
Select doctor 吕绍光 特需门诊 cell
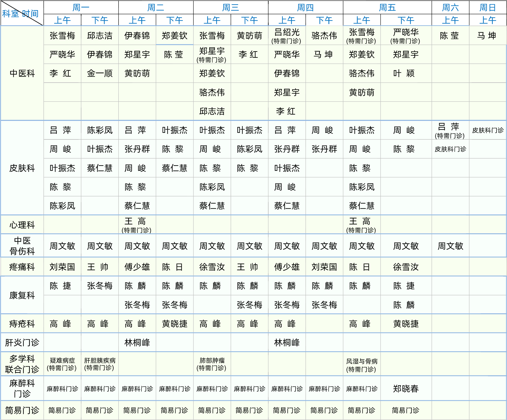(x=287, y=36)
